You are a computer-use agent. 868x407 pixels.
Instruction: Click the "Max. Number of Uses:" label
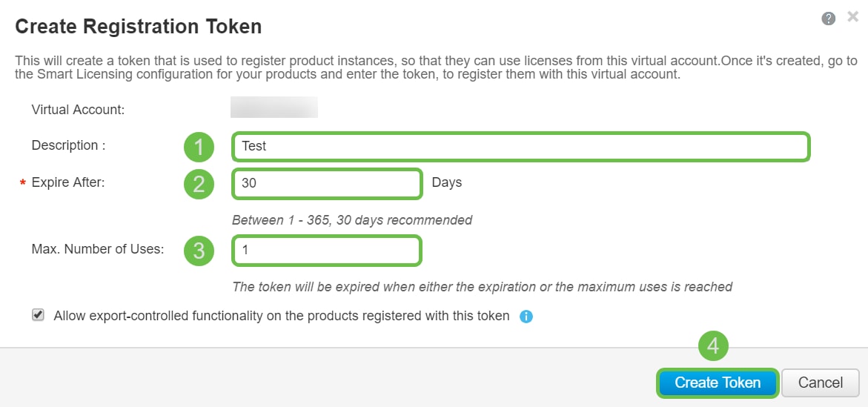[97, 249]
